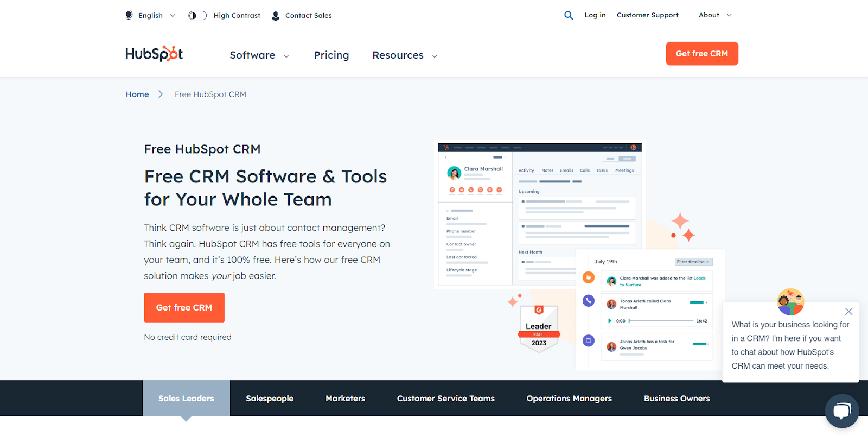Open the Pricing page

(x=331, y=55)
